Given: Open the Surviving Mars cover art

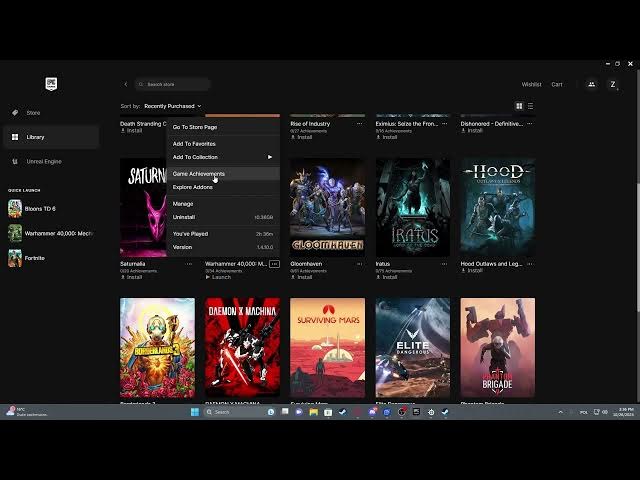Looking at the screenshot, I should (327, 348).
